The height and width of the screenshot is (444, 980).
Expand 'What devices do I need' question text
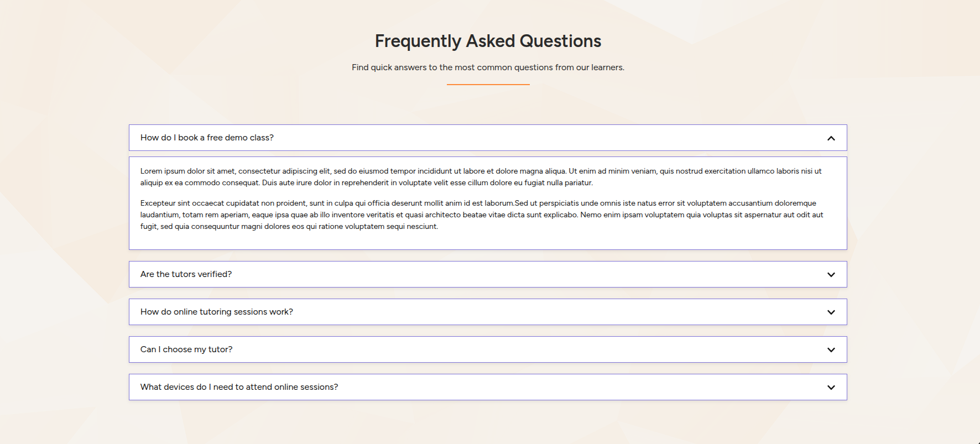(239, 387)
